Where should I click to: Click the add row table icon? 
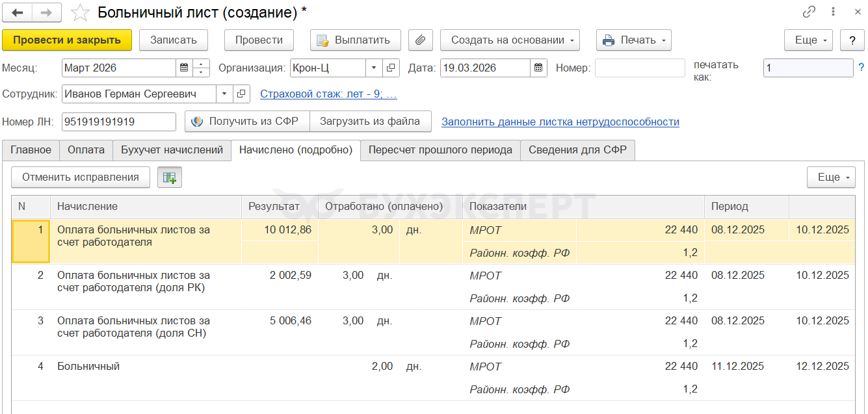pyautogui.click(x=170, y=177)
